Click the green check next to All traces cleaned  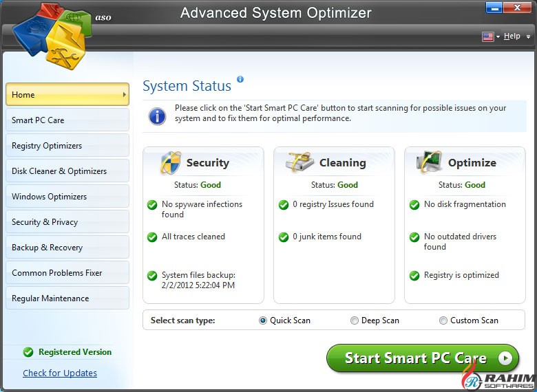coord(152,237)
